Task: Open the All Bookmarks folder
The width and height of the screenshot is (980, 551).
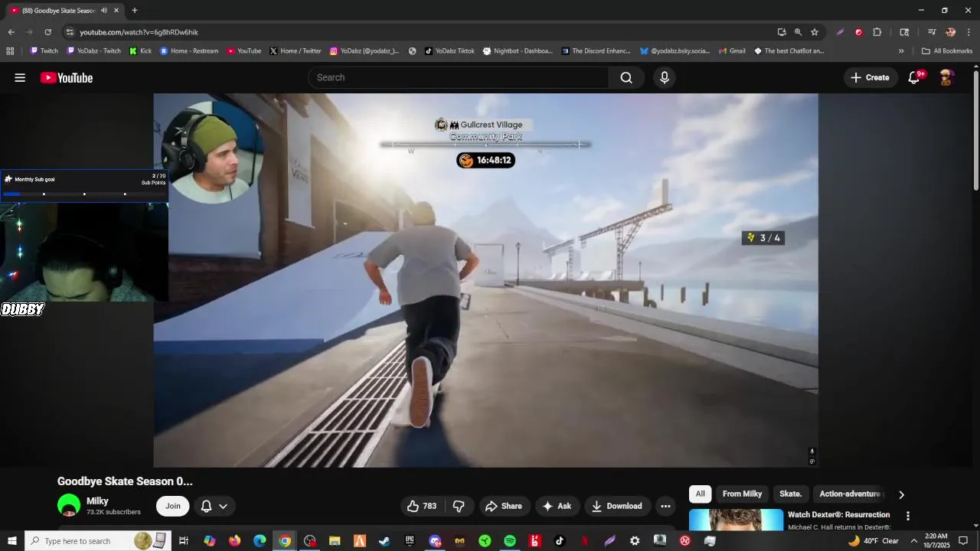Action: (947, 51)
